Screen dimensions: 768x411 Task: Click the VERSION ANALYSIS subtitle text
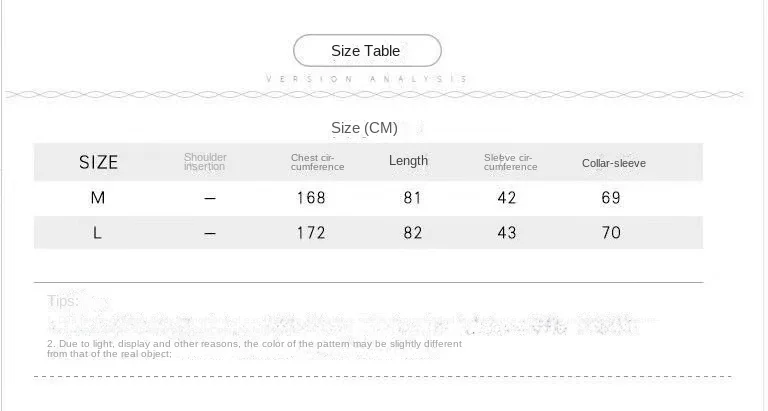point(367,79)
